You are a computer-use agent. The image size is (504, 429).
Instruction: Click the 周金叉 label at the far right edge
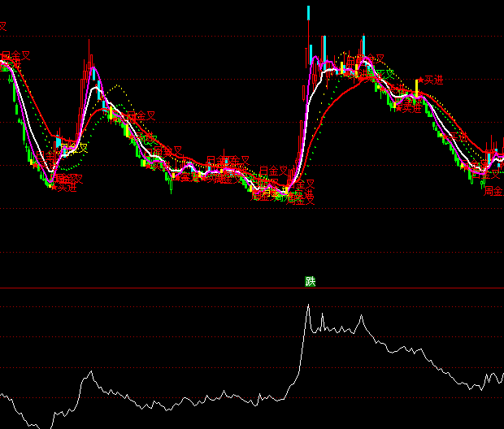(x=493, y=192)
